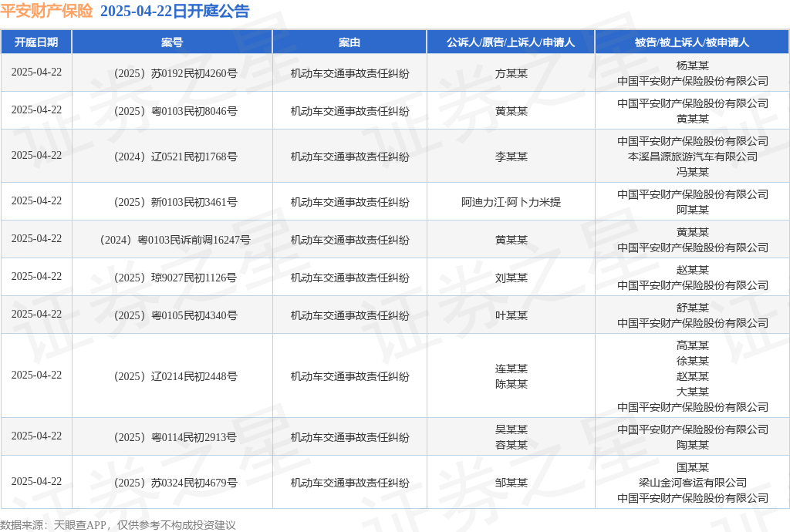Viewport: 790px width, 532px height.
Task: Select plaintiff "叶某某"
Action: pos(511,315)
